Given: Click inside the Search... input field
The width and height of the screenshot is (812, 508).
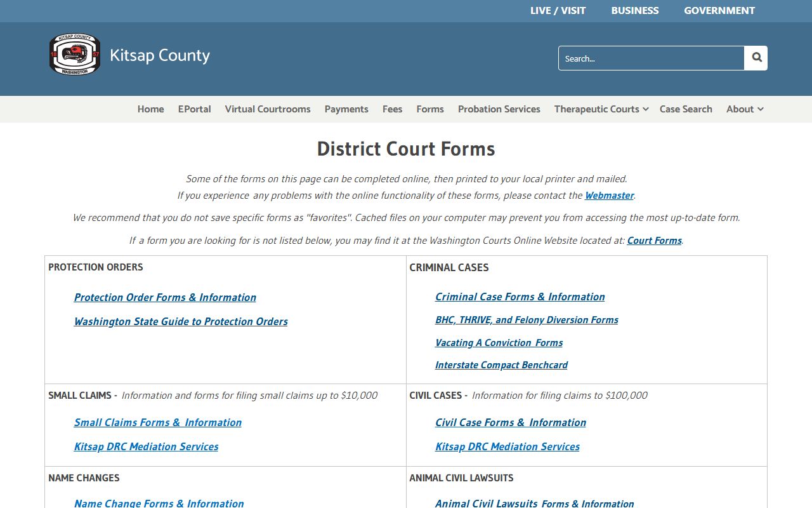Looking at the screenshot, I should (652, 58).
